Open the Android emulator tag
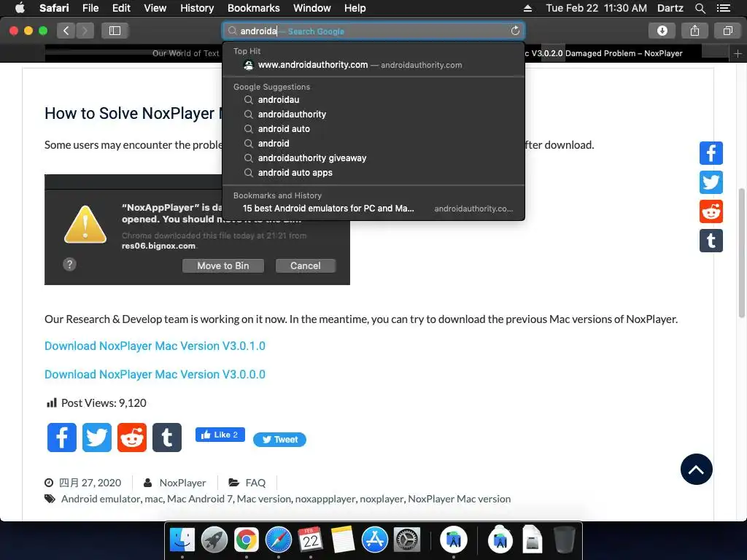Screen dimensions: 747x560 point(101,499)
